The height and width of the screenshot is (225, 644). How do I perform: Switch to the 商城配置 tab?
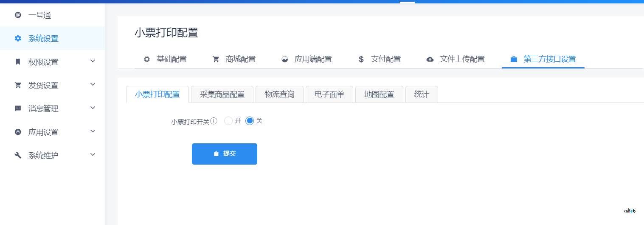tap(234, 59)
